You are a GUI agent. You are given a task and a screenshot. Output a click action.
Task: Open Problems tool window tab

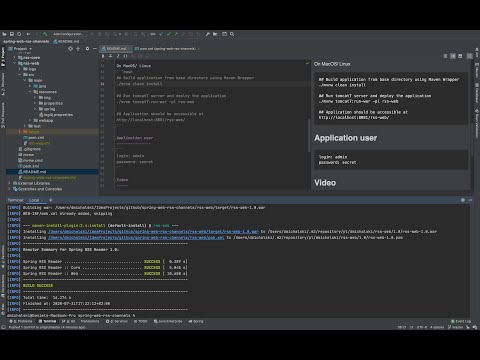coord(21,321)
